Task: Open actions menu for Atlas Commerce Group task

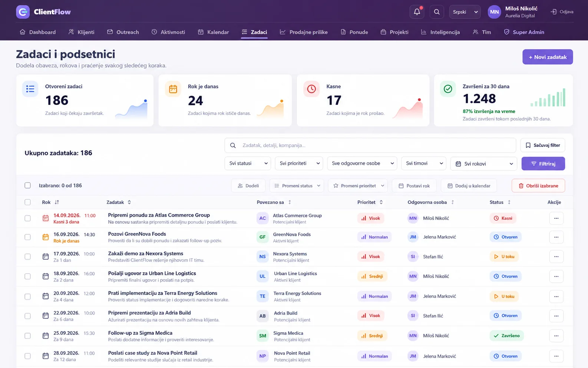Action: 556,218
